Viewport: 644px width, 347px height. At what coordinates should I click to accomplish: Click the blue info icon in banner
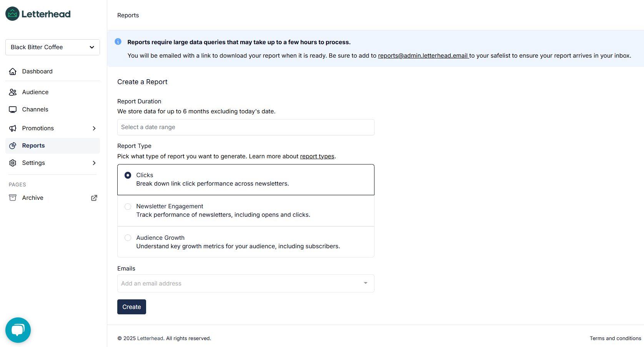pos(118,42)
